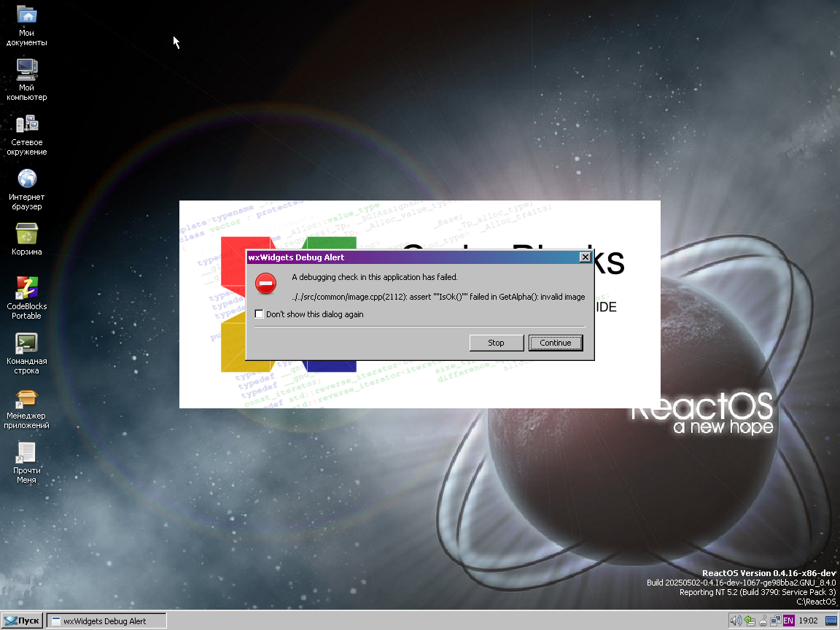840x630 pixels.
Task: Click 'A debugging check in this application has failed'
Action: pyautogui.click(x=375, y=277)
